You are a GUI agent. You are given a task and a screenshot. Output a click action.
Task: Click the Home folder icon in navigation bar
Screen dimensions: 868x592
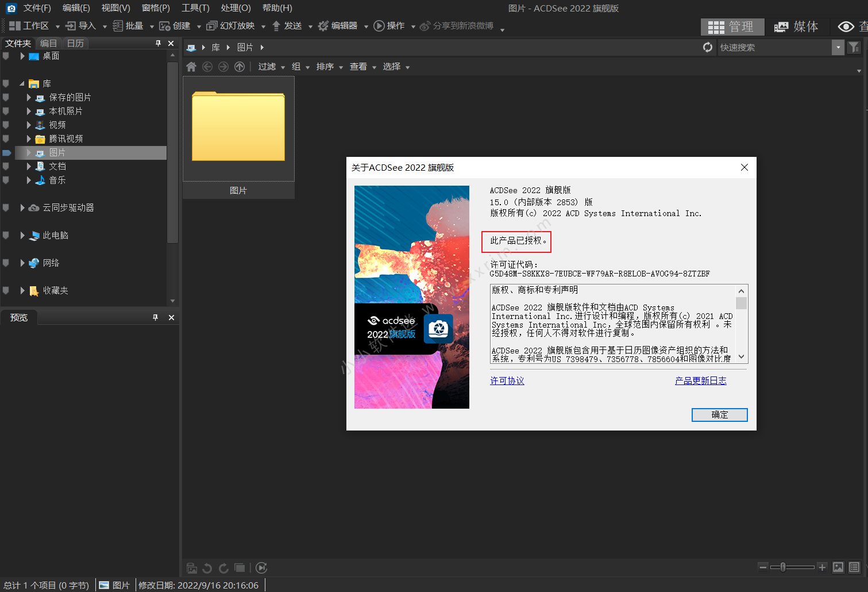(x=191, y=67)
